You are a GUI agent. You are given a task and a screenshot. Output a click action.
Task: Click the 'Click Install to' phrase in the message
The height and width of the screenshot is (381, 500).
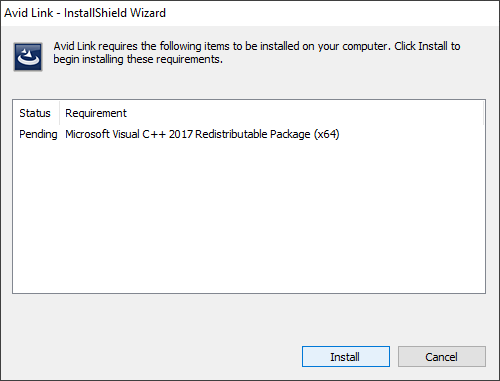(x=427, y=46)
